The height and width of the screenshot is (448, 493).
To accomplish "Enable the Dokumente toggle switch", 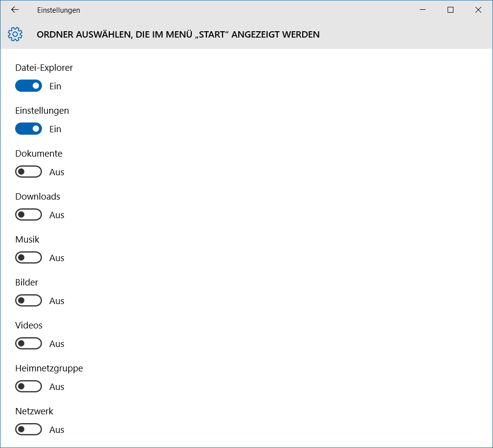I will (x=28, y=172).
